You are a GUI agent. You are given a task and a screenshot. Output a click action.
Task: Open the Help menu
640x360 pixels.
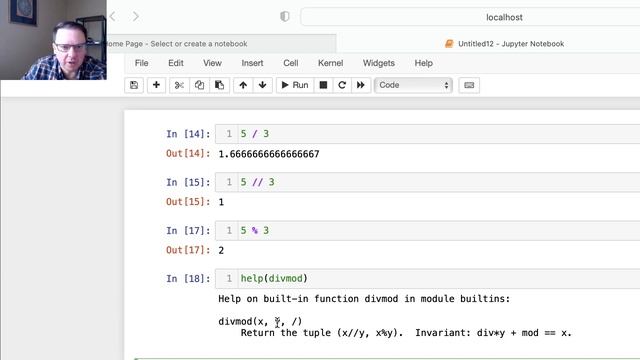[423, 63]
